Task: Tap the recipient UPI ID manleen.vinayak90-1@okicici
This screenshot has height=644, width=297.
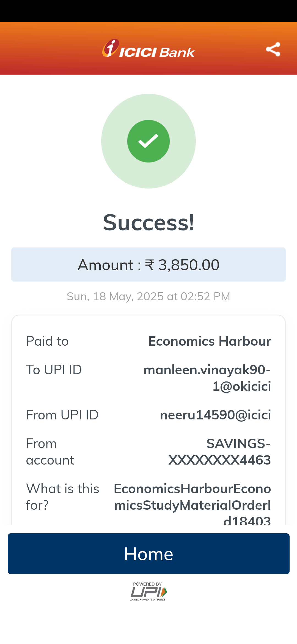Action: pyautogui.click(x=207, y=378)
